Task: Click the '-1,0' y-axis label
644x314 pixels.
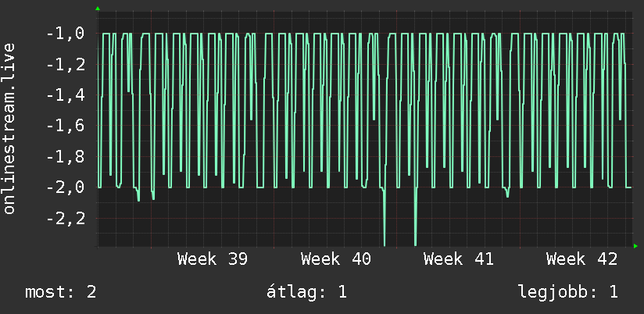Action: pos(66,34)
